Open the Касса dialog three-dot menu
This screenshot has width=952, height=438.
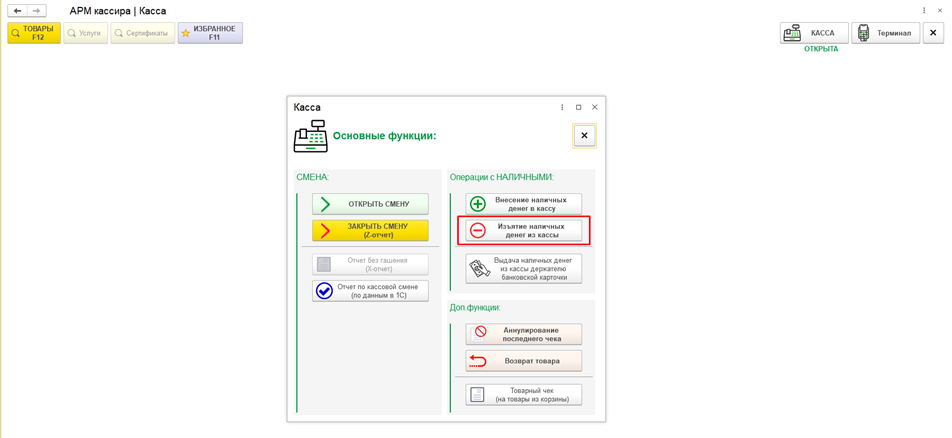pyautogui.click(x=562, y=107)
